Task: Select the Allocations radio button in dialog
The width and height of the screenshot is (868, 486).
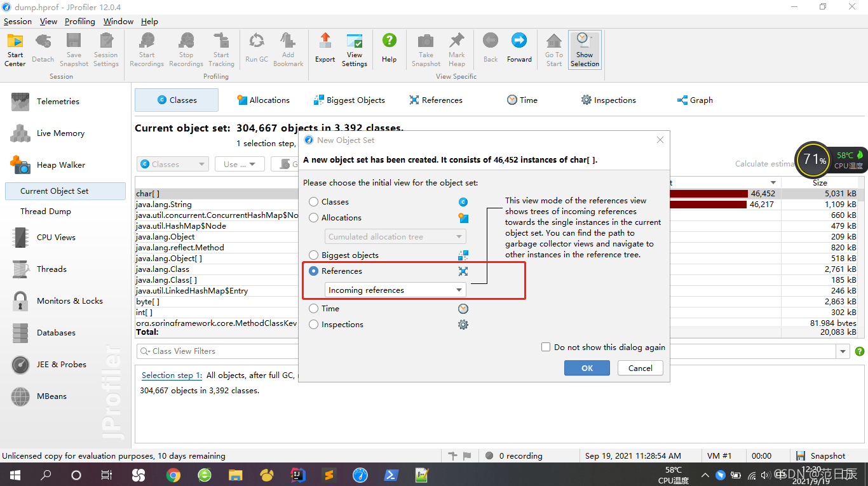Action: point(313,217)
